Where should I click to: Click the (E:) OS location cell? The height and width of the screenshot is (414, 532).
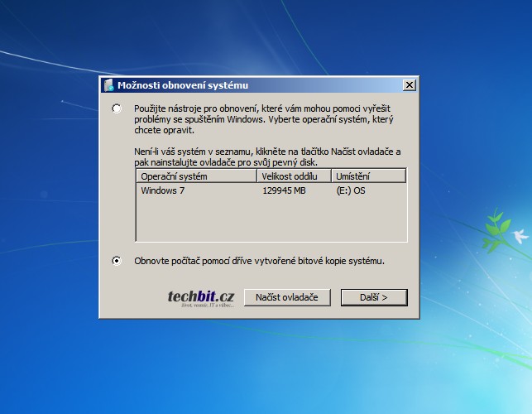351,190
